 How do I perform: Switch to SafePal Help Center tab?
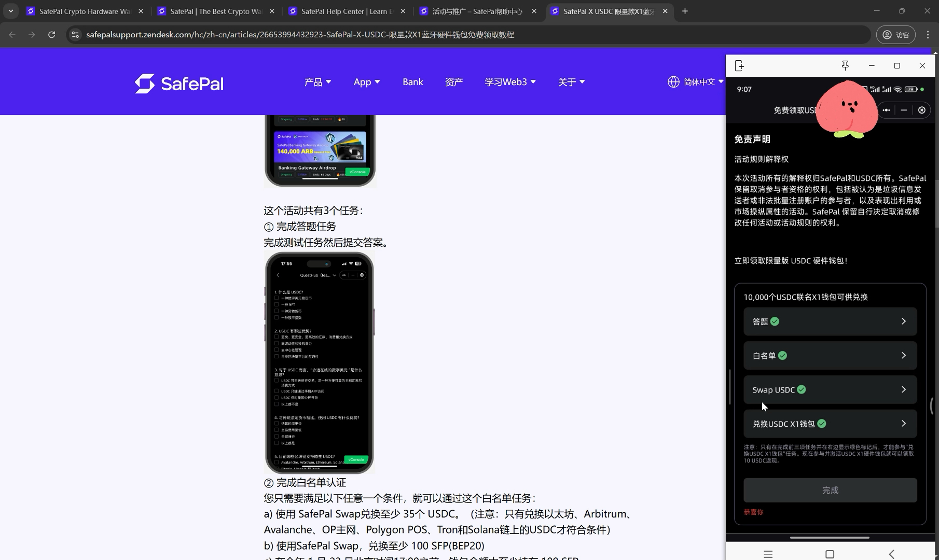pos(347,11)
